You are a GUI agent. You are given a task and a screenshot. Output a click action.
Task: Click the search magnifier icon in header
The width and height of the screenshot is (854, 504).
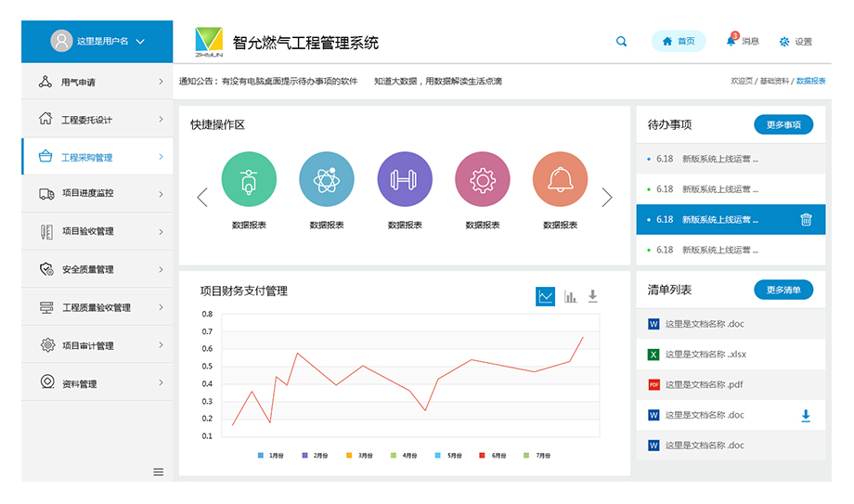(622, 42)
